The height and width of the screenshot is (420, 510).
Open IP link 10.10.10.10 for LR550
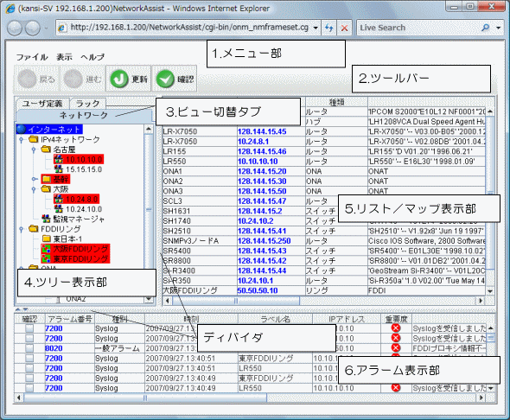258,162
